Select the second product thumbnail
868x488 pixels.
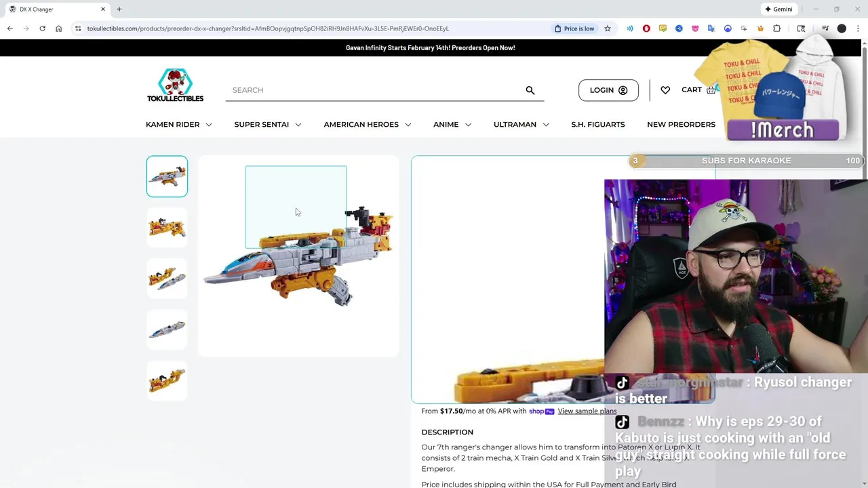coord(167,228)
